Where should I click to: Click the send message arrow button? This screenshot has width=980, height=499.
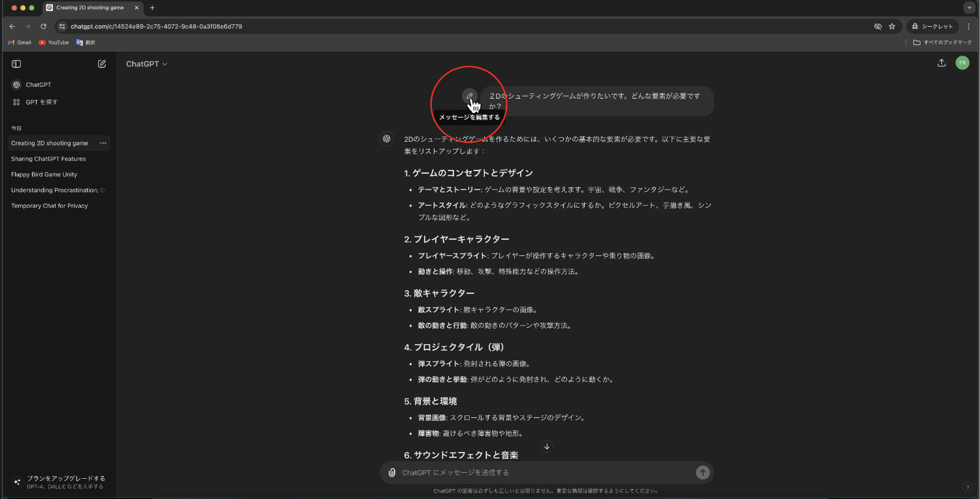coord(702,472)
